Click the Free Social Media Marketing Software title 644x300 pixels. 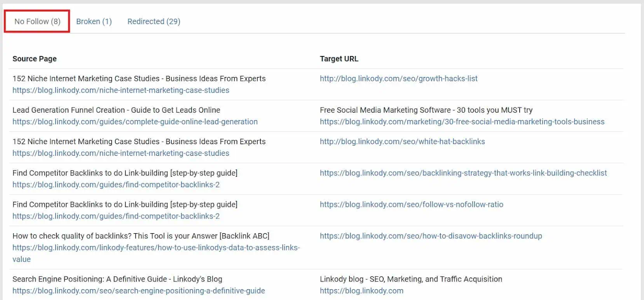pos(426,110)
